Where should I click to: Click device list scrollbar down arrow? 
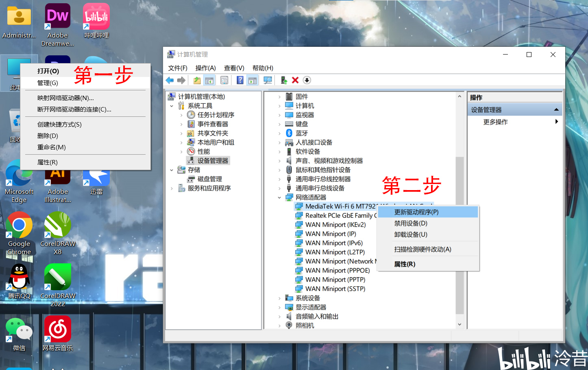point(460,324)
